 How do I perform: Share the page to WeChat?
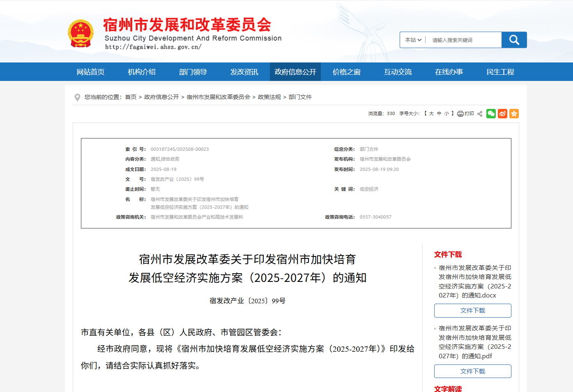[x=491, y=114]
